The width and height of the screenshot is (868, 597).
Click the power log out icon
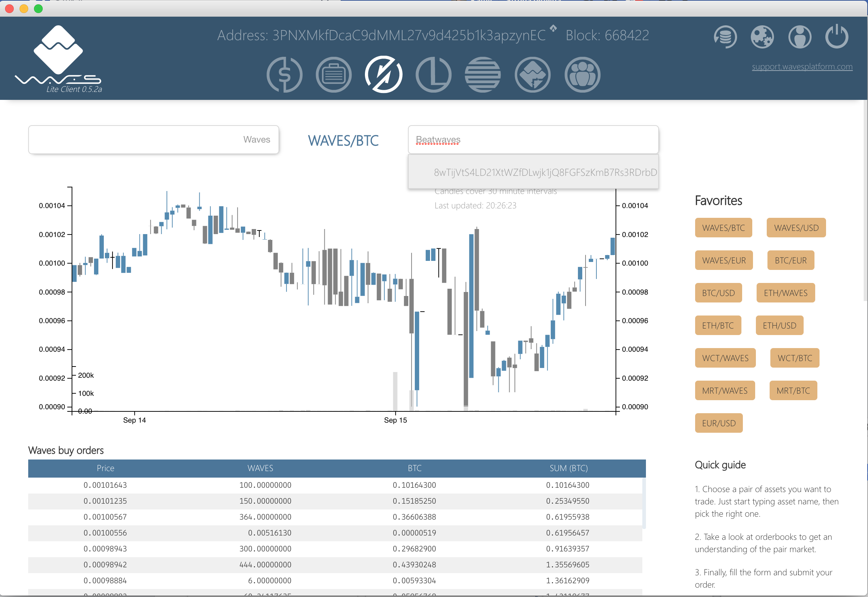837,36
